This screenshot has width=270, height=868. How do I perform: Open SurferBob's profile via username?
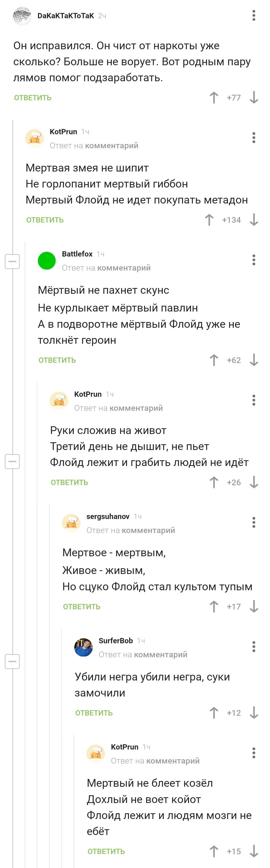coord(115,640)
